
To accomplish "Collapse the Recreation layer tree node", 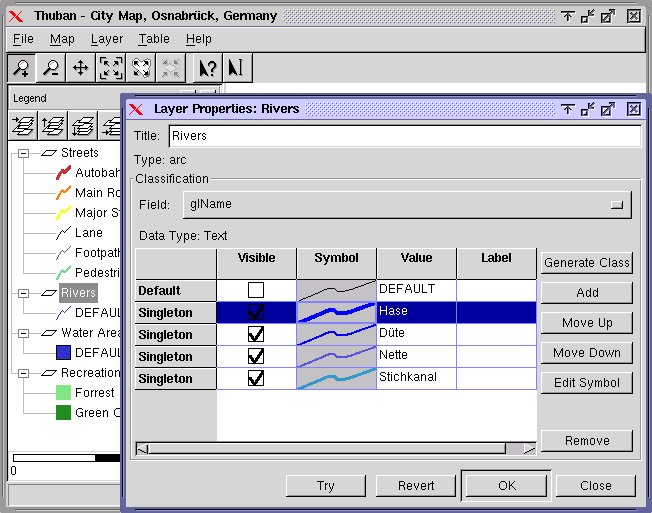I will [x=24, y=373].
